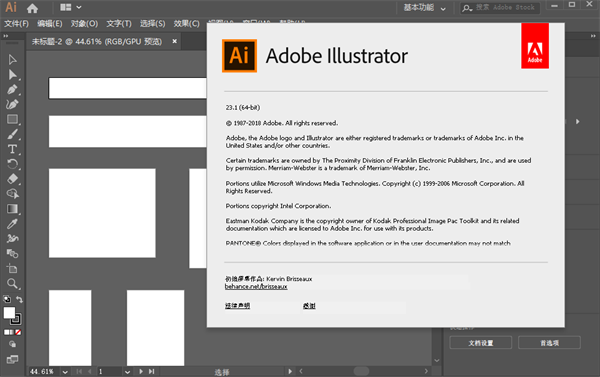Screen dimensions: 600x377
Task: Click the version text 23.1 (64-bit)
Action: pyautogui.click(x=243, y=108)
